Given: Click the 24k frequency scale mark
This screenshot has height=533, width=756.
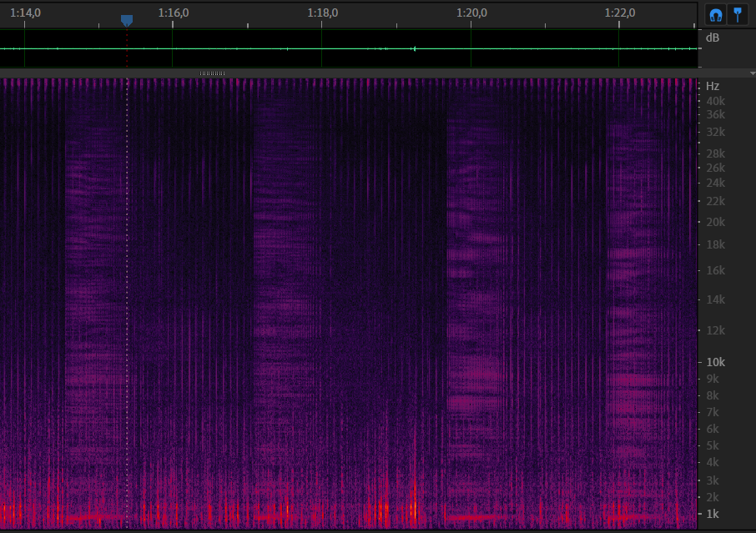Looking at the screenshot, I should (715, 184).
